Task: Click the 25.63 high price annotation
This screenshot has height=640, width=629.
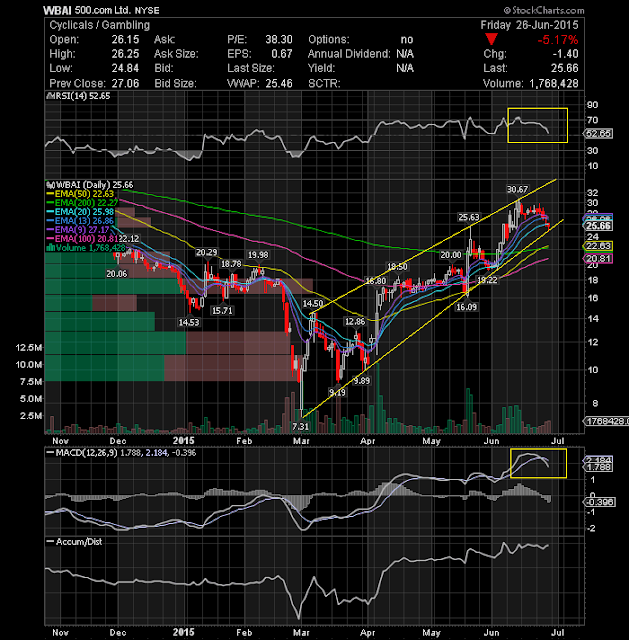Action: point(469,217)
